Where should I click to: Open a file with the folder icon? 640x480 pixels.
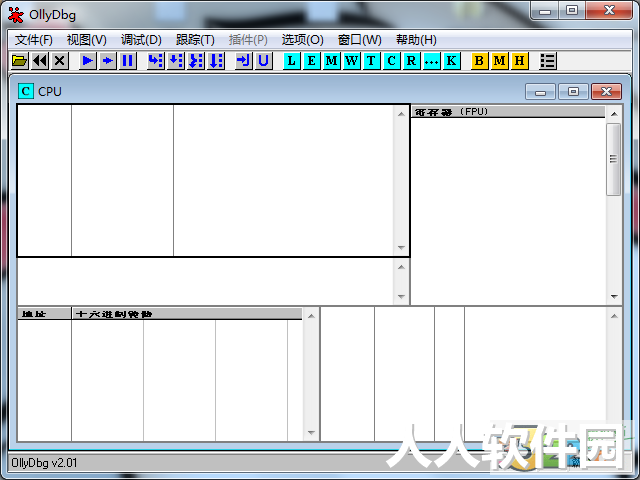click(x=19, y=61)
